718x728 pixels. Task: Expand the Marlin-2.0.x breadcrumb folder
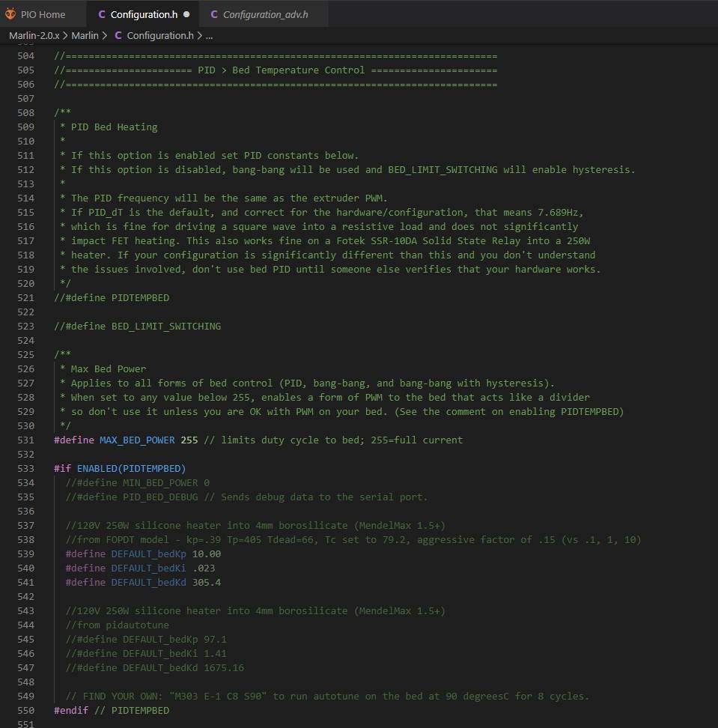[34, 35]
